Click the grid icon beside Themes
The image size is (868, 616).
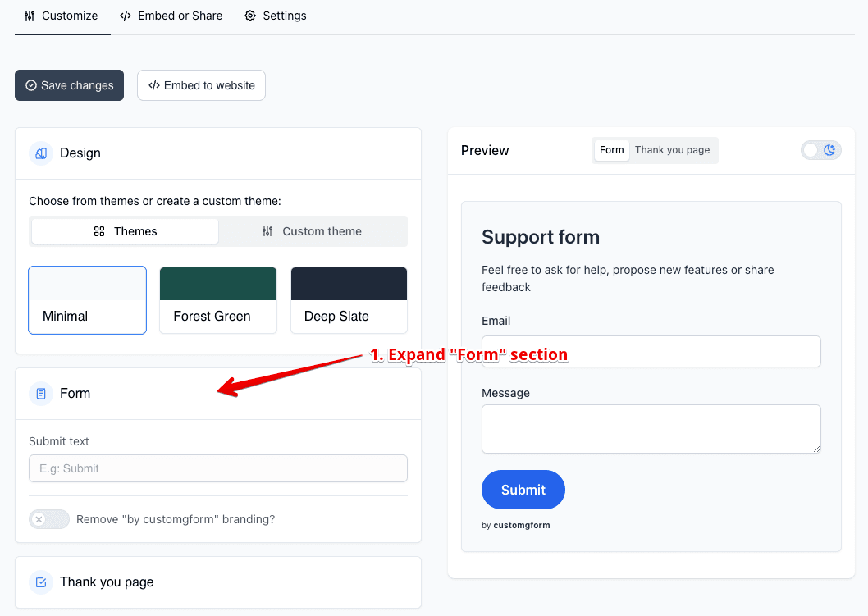99,231
